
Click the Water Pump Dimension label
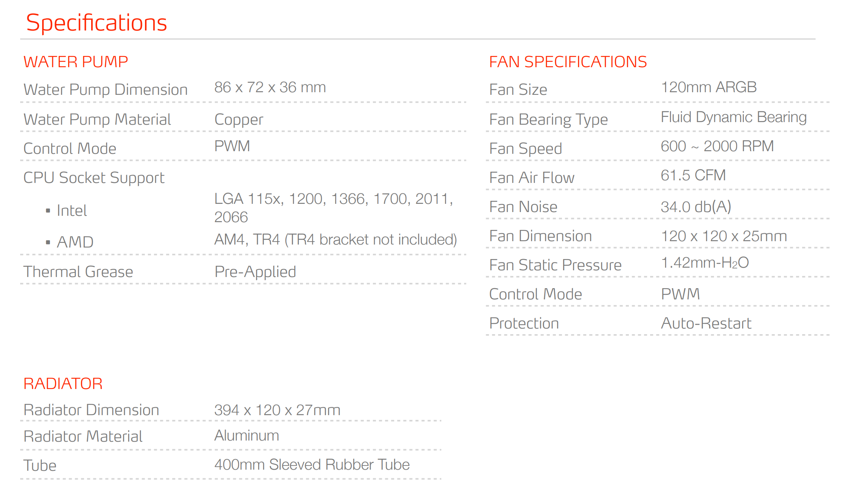pos(105,90)
